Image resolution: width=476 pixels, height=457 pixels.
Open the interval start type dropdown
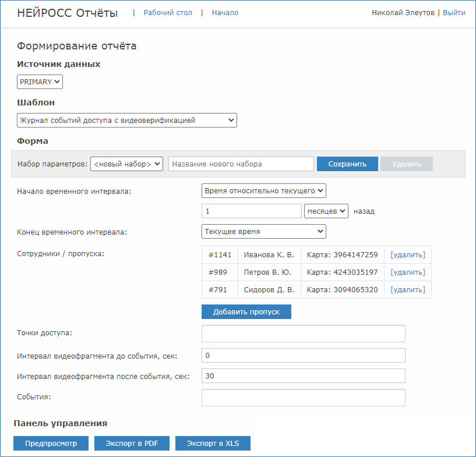click(263, 190)
